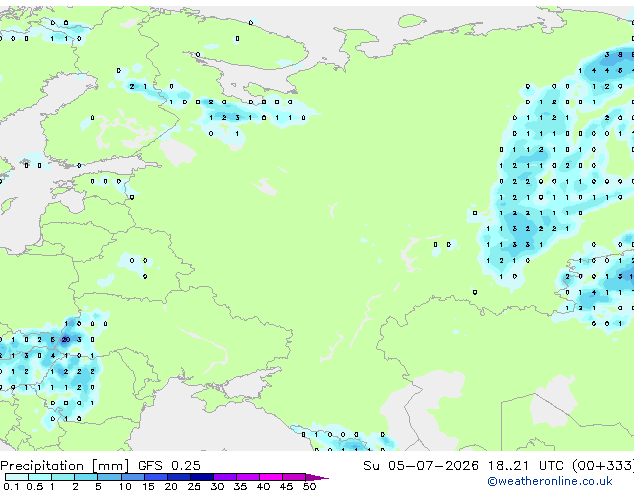Click the "40" legend scale label
This screenshot has height=490, width=634.
pos(263,486)
